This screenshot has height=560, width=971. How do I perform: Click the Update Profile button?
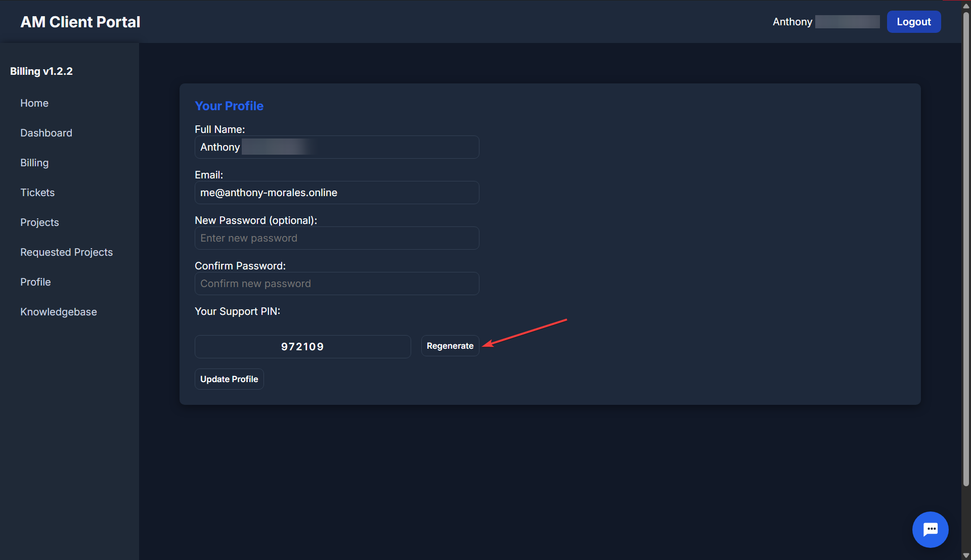pyautogui.click(x=229, y=379)
